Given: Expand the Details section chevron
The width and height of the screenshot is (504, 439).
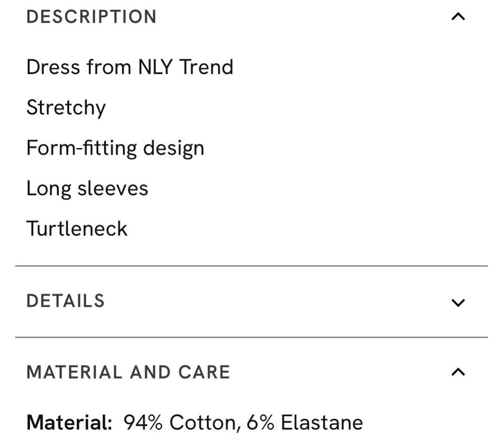Looking at the screenshot, I should [458, 302].
